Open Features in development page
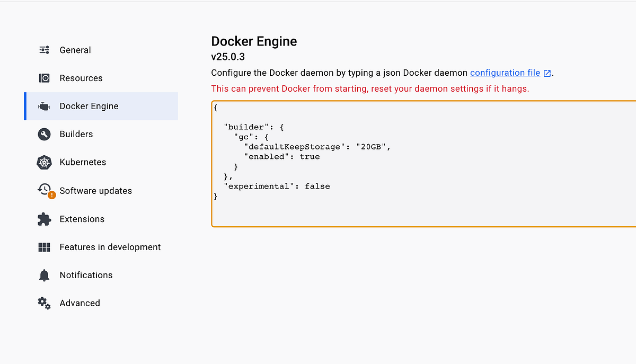 (110, 247)
